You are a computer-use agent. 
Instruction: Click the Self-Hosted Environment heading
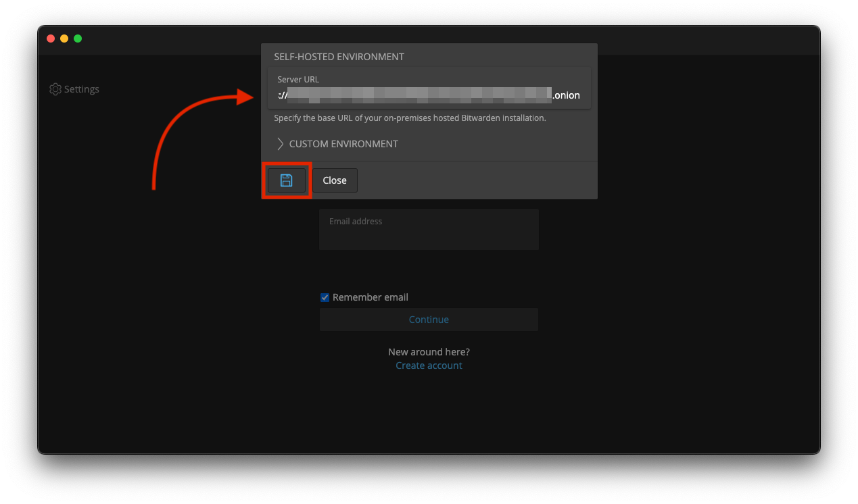point(339,57)
